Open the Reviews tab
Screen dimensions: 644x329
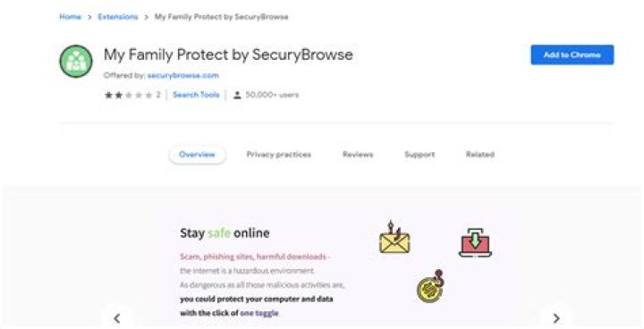[358, 155]
